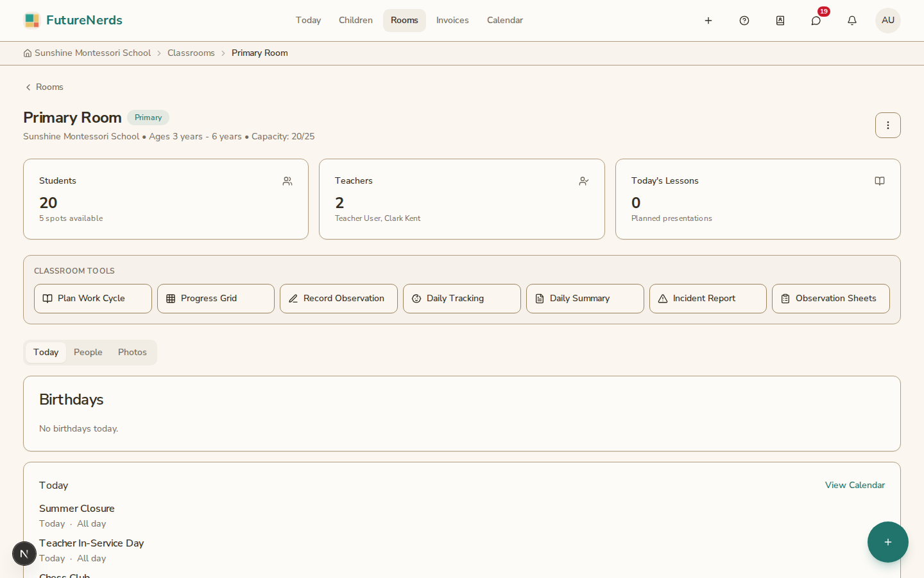Open the help question mark icon
Image resolution: width=924 pixels, height=578 pixels.
(744, 21)
